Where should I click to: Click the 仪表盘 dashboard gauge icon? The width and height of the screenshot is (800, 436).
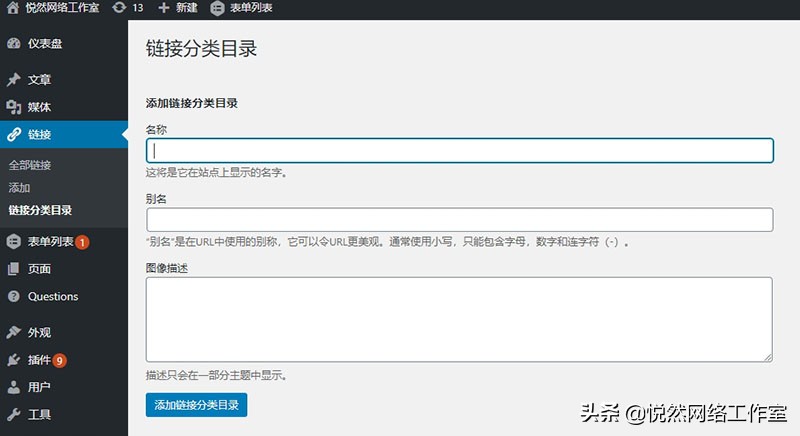coord(14,43)
